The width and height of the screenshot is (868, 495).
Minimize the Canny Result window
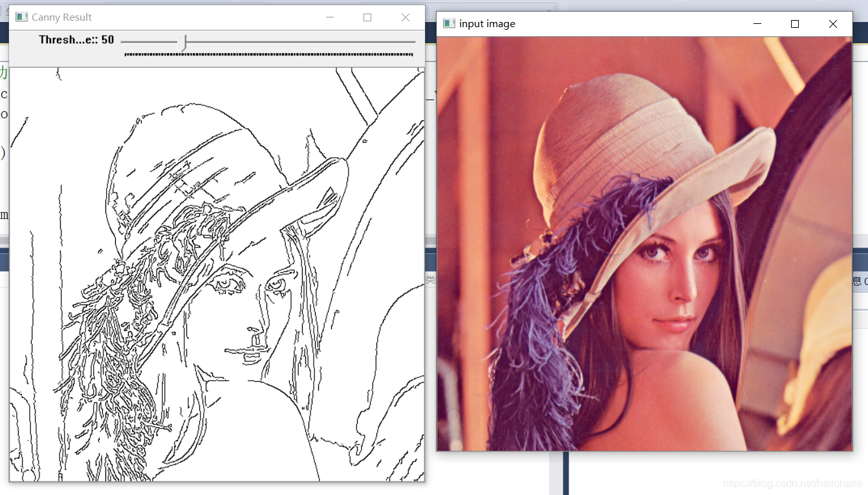(x=330, y=17)
